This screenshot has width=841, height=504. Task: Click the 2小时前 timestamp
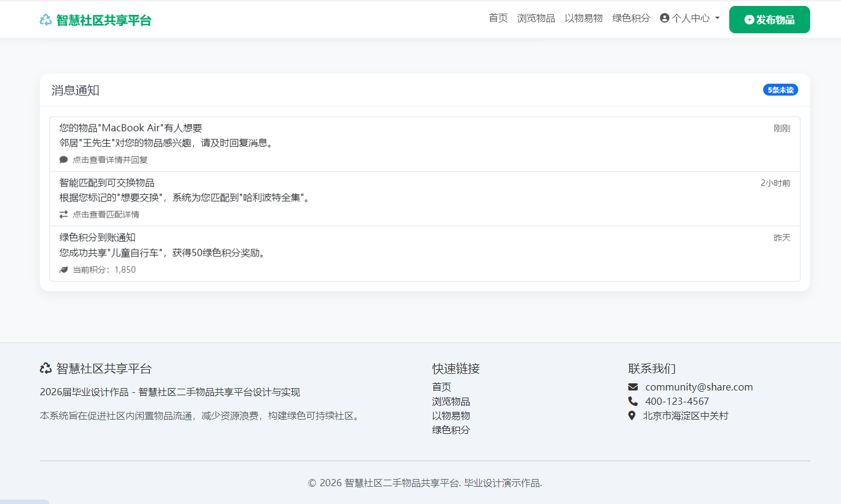[776, 183]
